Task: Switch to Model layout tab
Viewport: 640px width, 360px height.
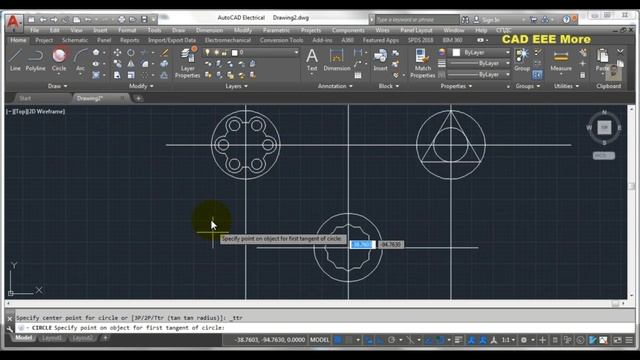Action: 23,338
